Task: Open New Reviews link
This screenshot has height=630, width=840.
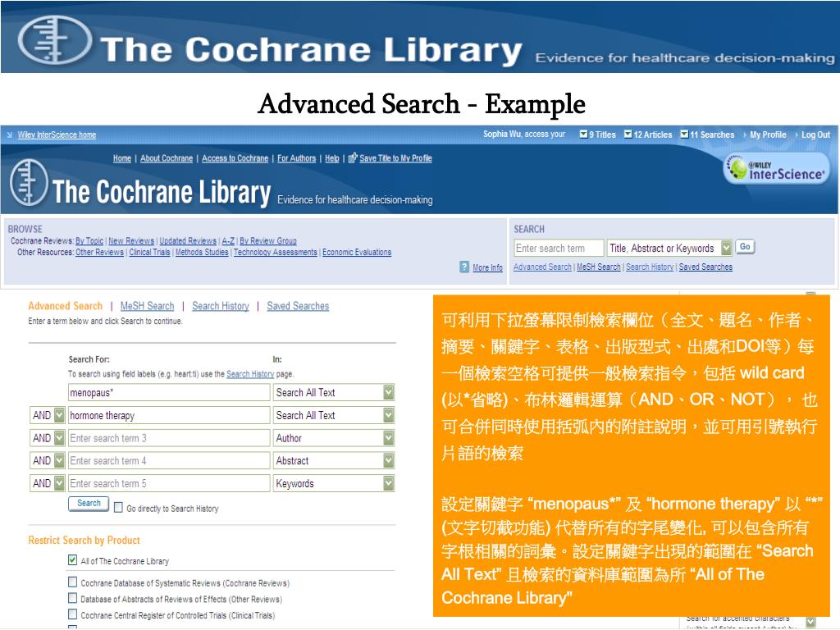Action: [131, 241]
